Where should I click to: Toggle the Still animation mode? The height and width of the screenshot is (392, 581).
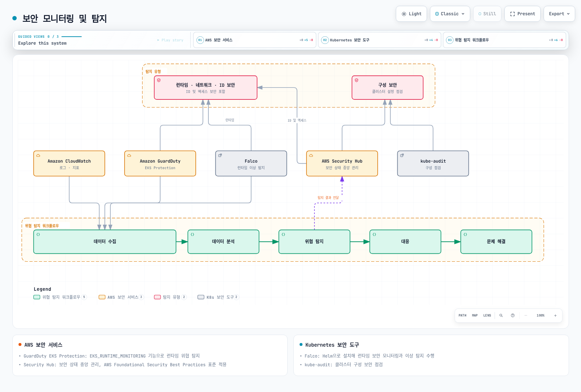pyautogui.click(x=487, y=14)
